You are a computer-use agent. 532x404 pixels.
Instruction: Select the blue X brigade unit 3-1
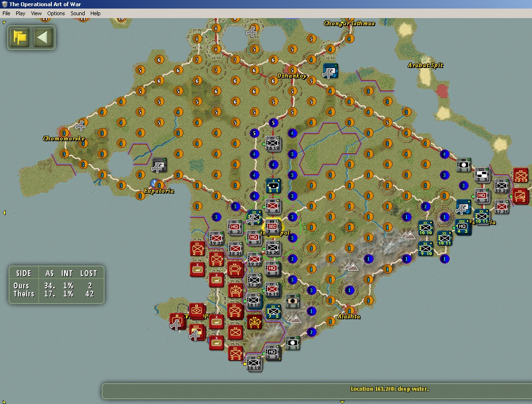click(x=273, y=186)
